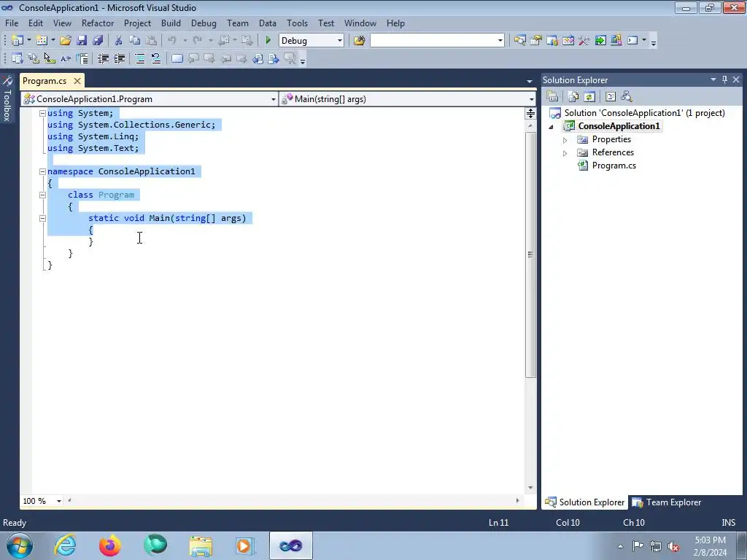This screenshot has width=747, height=560.
Task: Open the Toolbox wrench-and-hammer toolbar icon
Action: [584, 41]
